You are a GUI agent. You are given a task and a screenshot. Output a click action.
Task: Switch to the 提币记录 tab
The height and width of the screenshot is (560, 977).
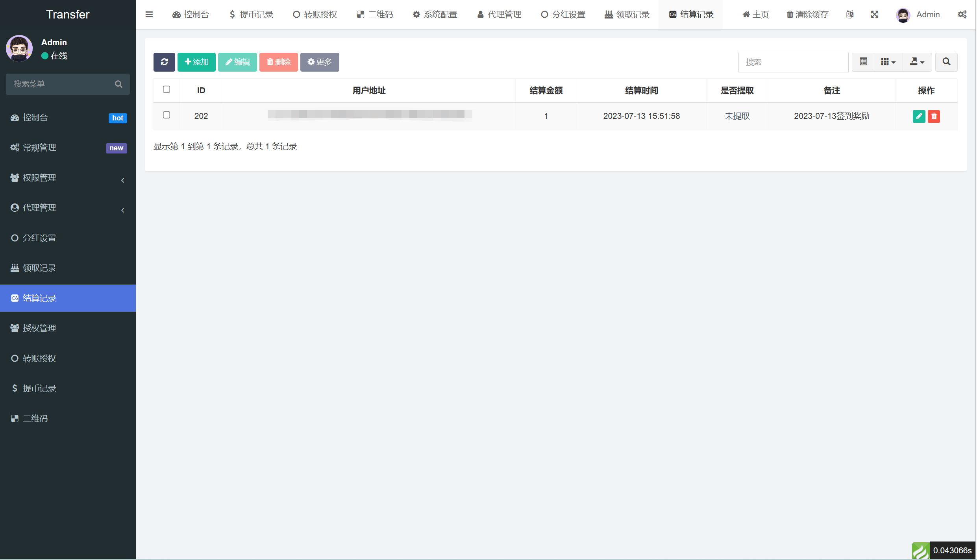coord(251,15)
